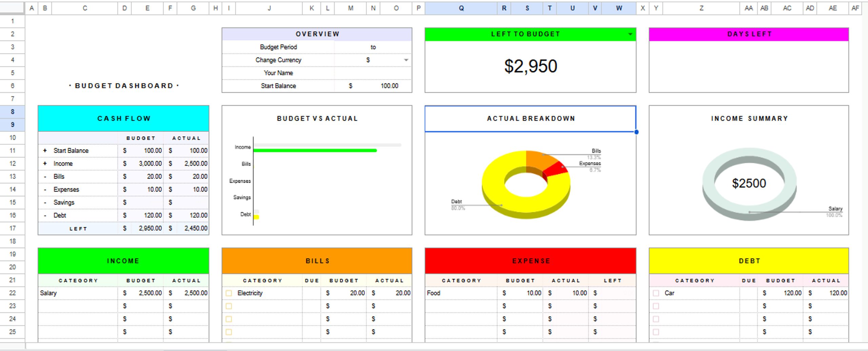Select column Z header

click(701, 8)
